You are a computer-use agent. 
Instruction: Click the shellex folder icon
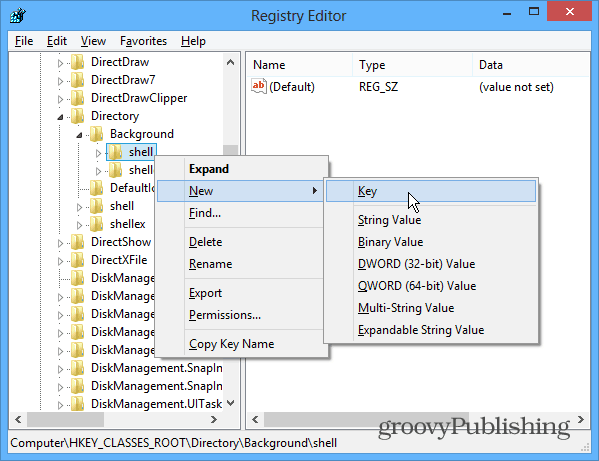point(97,224)
